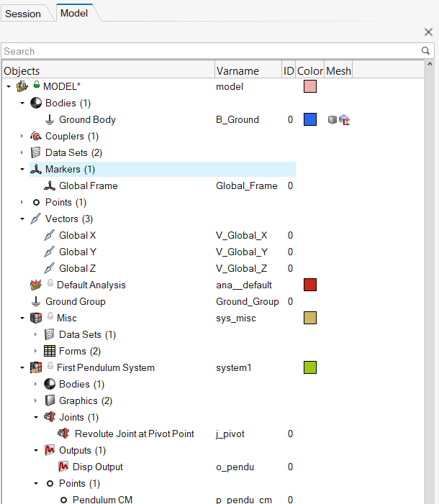Click the Disp Output icon
This screenshot has height=504, width=439.
coord(63,467)
